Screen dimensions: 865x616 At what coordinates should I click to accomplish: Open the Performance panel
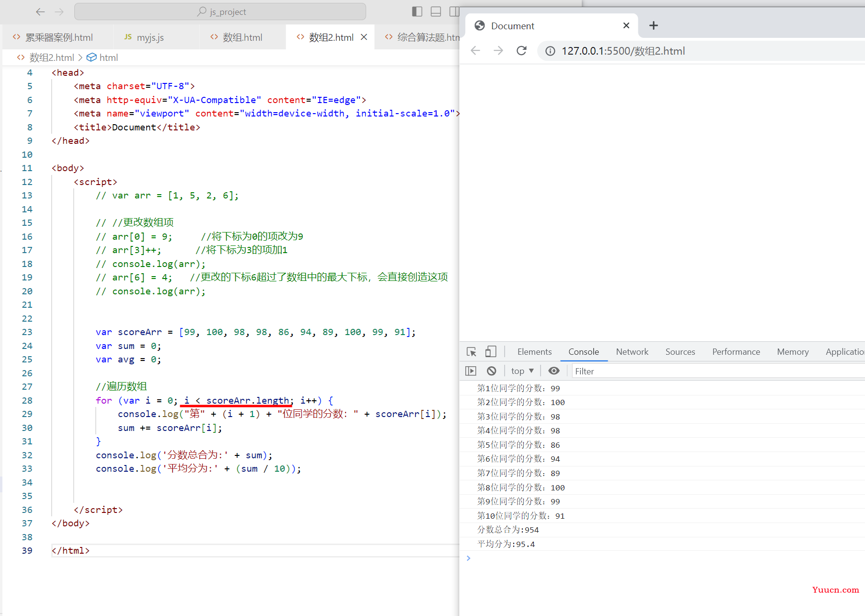point(736,352)
